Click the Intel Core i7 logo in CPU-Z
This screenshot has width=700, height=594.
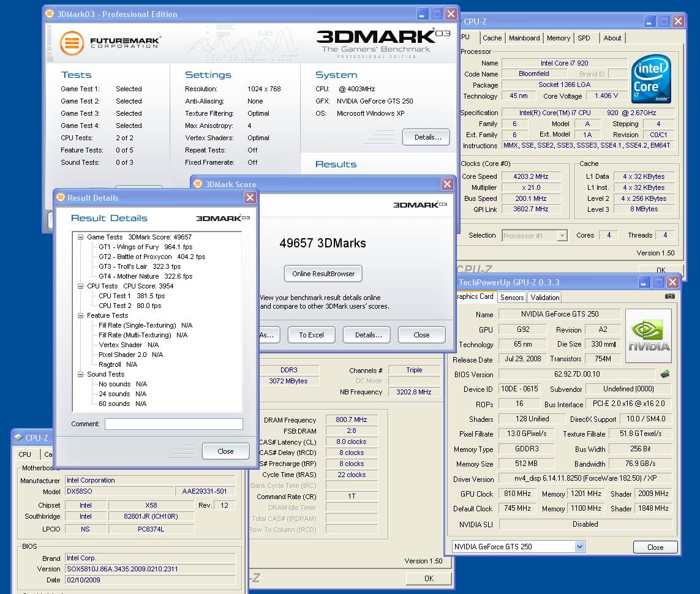(x=652, y=78)
